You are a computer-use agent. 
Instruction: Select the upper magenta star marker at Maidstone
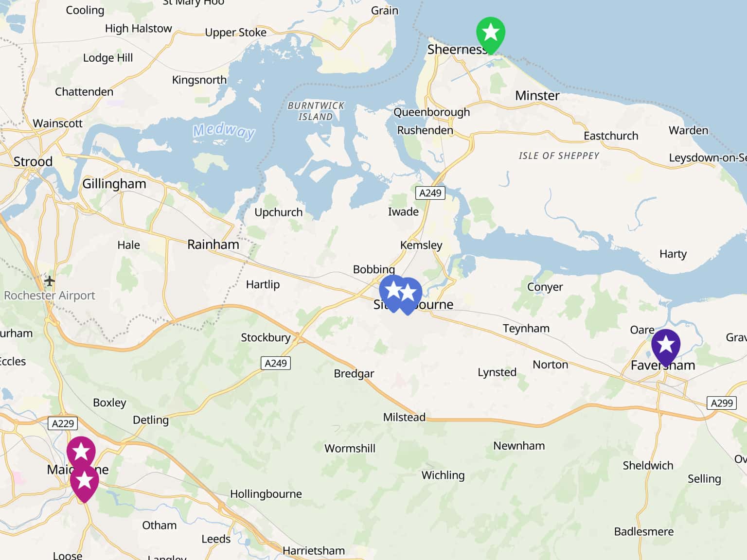81,453
